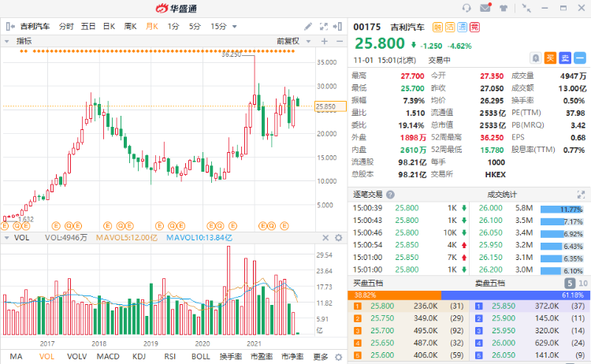Open the 逐笔交易 tick trades tab
591x364 pixels.
point(367,195)
